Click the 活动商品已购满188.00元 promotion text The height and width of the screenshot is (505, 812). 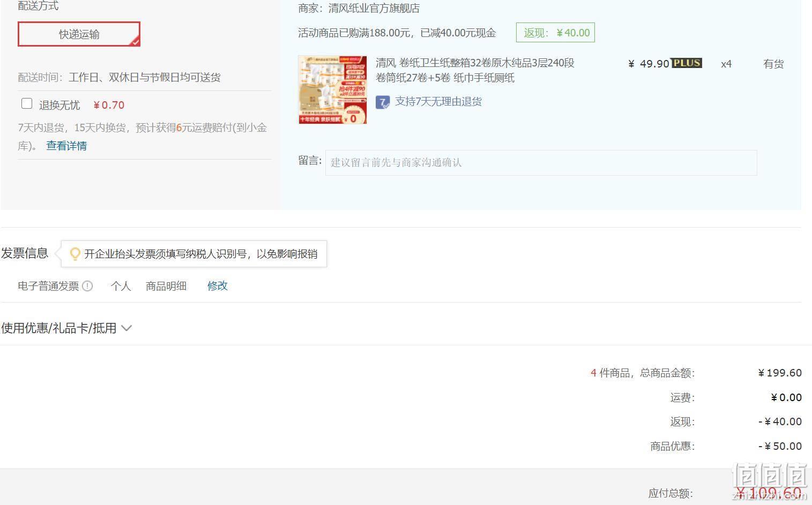point(397,33)
